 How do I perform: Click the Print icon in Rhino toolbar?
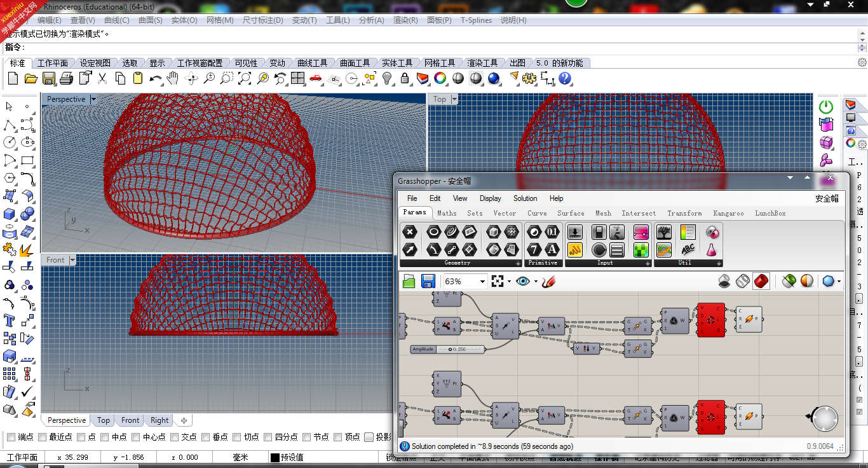[66, 78]
